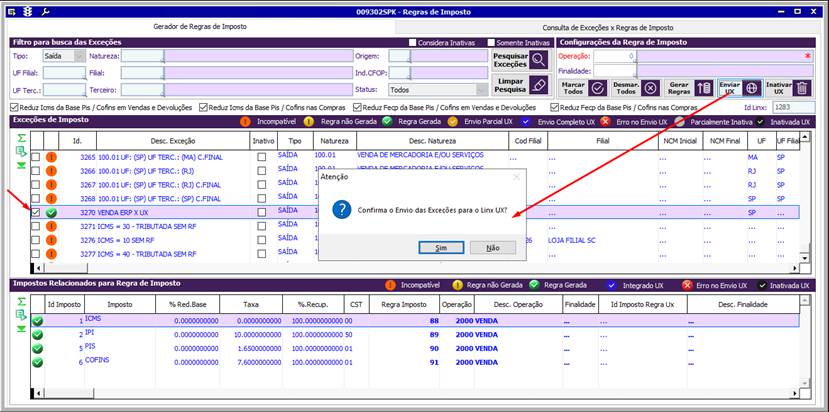Open the UF Terc. lookup field
The image size is (829, 412).
pos(64,90)
